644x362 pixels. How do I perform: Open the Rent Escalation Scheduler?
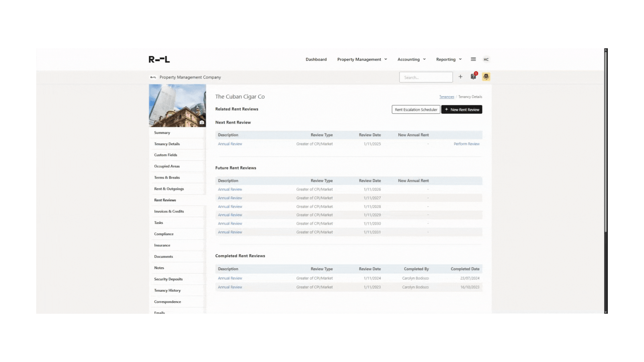[416, 110]
